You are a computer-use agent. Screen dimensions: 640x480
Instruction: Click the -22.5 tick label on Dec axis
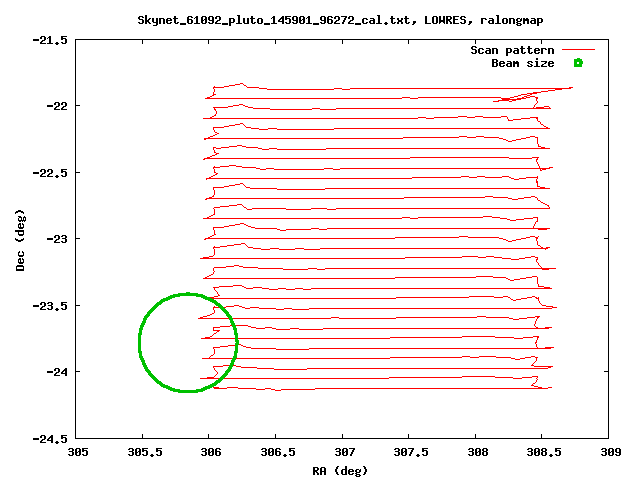point(48,172)
